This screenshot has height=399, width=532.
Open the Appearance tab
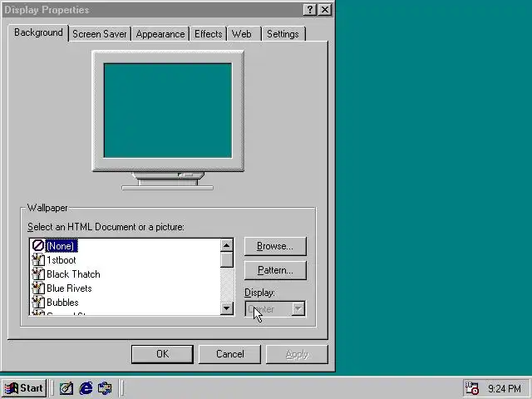coord(160,34)
